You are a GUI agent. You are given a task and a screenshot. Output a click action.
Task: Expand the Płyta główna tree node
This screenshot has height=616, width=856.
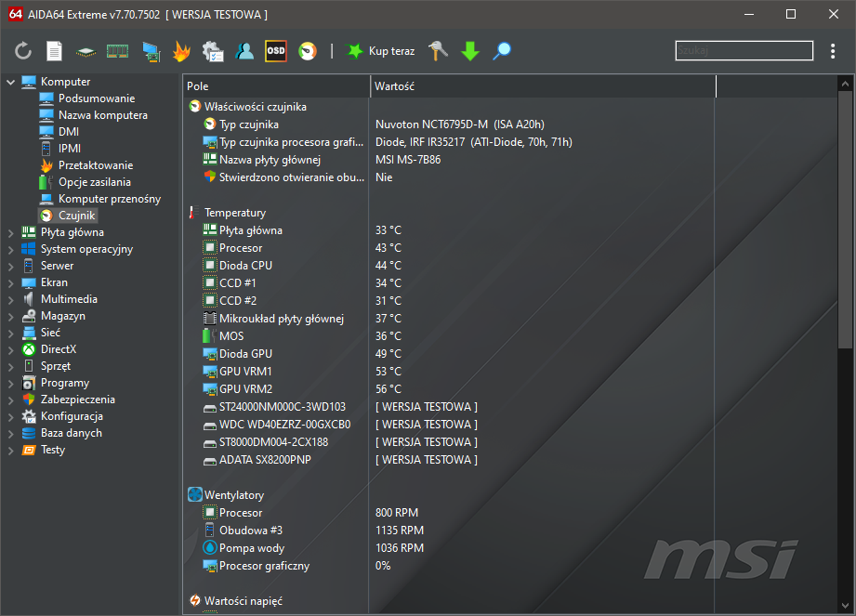tap(11, 232)
